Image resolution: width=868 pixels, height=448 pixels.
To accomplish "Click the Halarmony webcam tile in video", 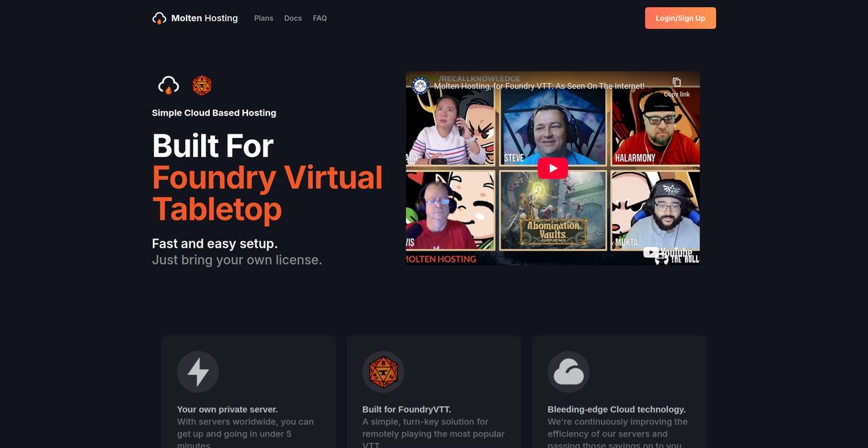I will click(655, 126).
